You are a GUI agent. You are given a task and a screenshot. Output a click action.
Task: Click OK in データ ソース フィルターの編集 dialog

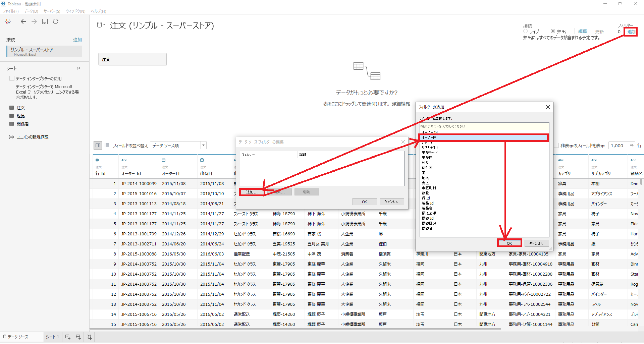[365, 202]
